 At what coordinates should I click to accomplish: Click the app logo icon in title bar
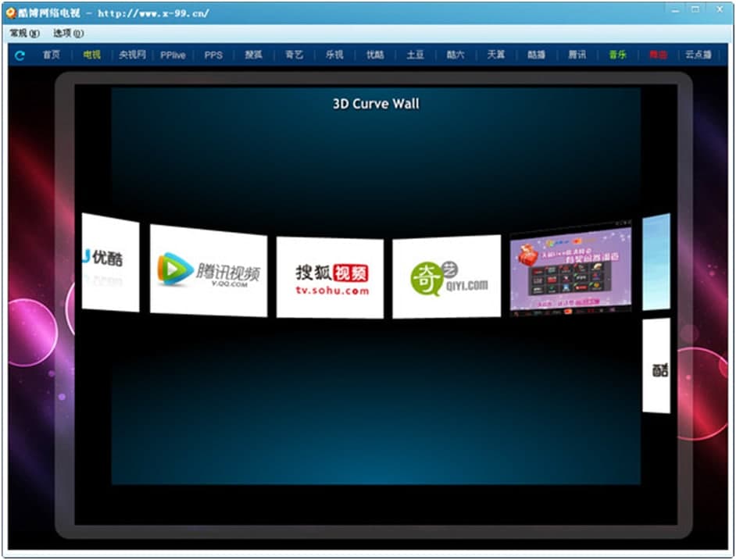coord(11,12)
